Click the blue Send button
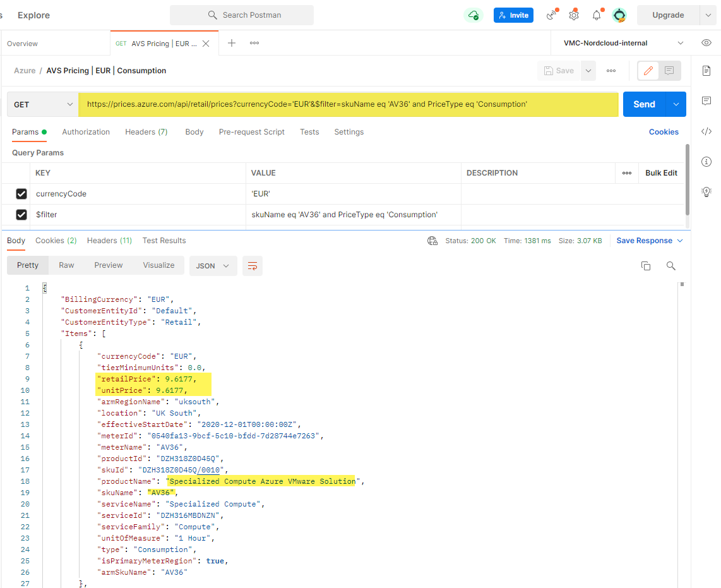This screenshot has width=721, height=588. (x=644, y=104)
